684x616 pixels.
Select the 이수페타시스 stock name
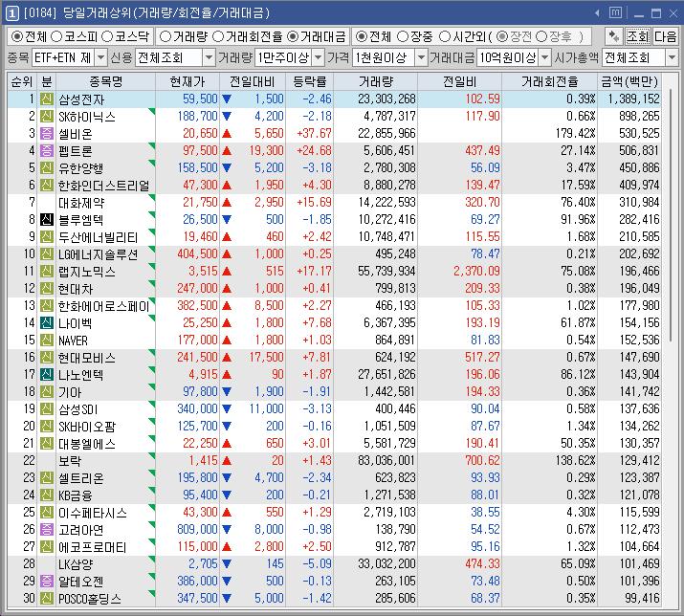93,513
